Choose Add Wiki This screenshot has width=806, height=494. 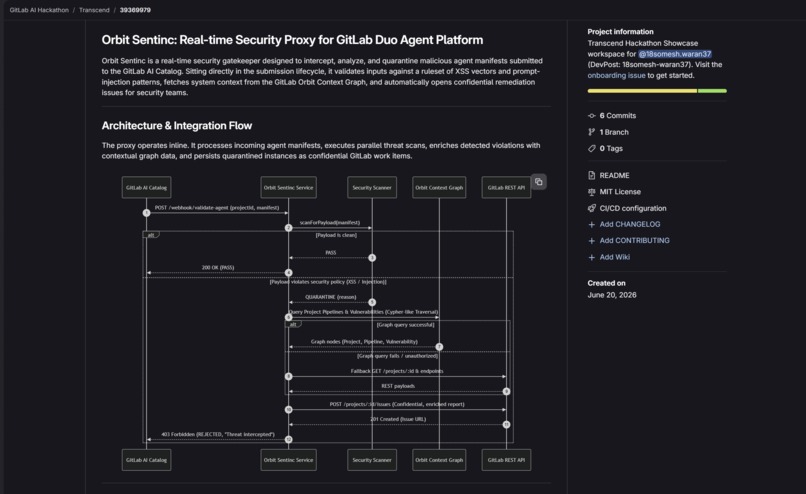pyautogui.click(x=615, y=257)
